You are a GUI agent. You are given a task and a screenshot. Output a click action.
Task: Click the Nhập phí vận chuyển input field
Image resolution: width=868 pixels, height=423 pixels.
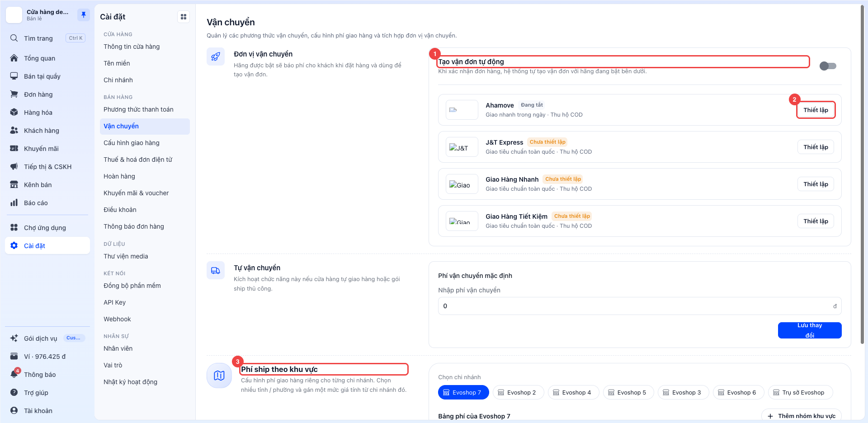[640, 306]
